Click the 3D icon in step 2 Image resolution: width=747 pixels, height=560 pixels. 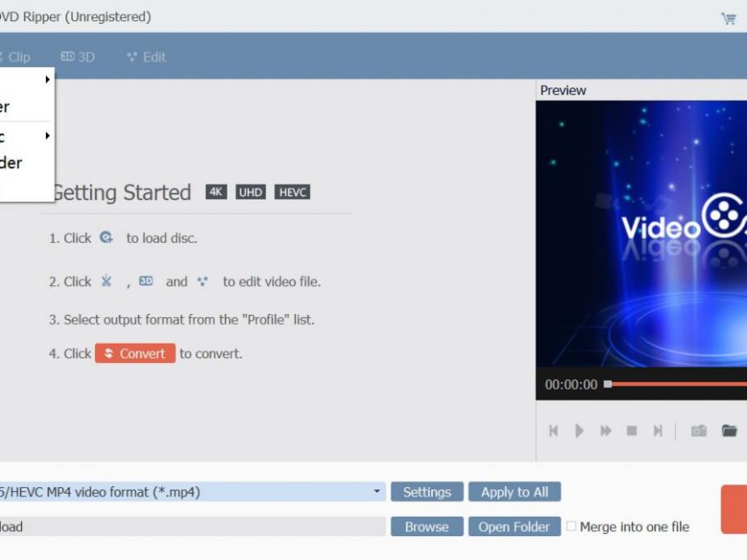pos(146,281)
